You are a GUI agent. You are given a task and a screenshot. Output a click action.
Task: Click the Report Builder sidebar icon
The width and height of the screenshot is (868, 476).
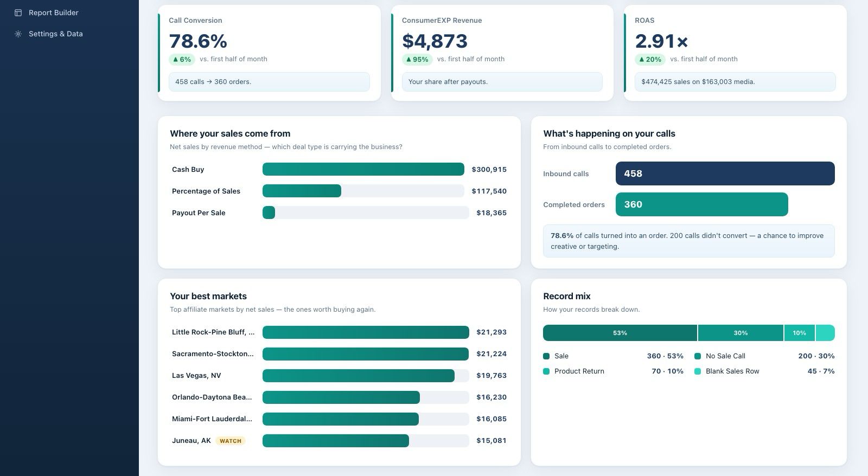point(18,12)
